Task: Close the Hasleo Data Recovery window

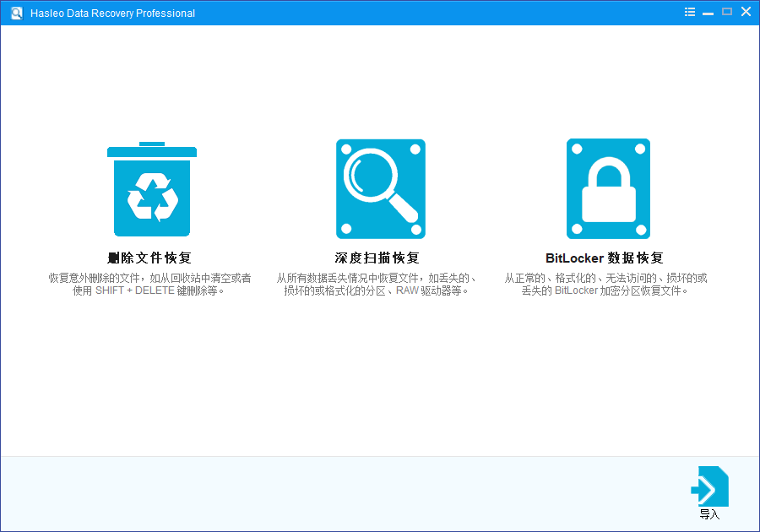Action: click(746, 12)
